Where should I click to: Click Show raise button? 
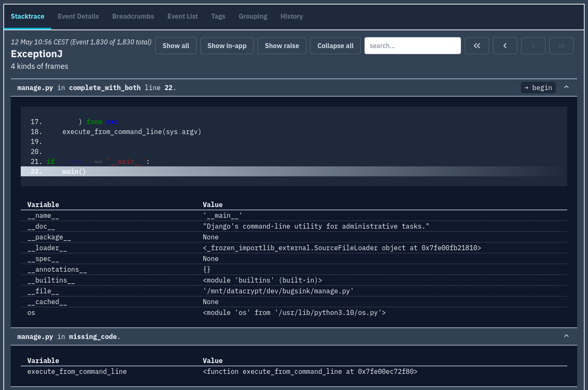(x=282, y=46)
